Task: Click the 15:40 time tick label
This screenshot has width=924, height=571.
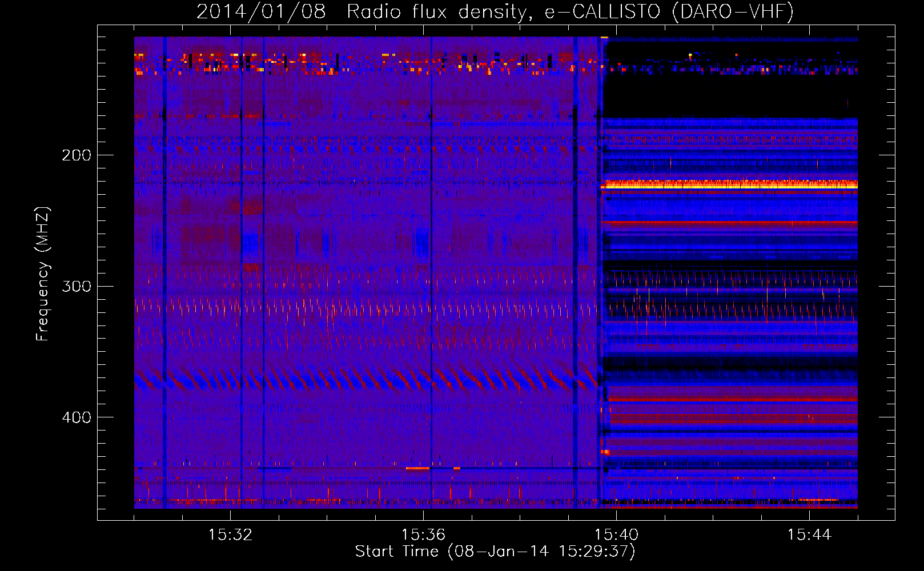Action: (616, 535)
